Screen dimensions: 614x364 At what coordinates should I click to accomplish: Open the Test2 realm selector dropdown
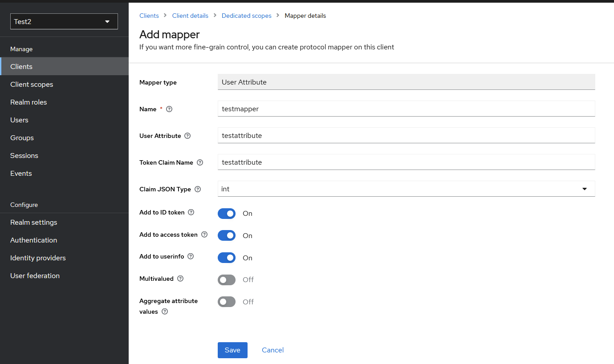point(64,21)
